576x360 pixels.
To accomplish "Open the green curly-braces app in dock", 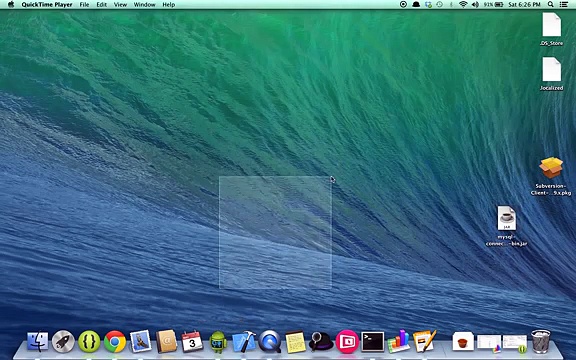I will 89,341.
